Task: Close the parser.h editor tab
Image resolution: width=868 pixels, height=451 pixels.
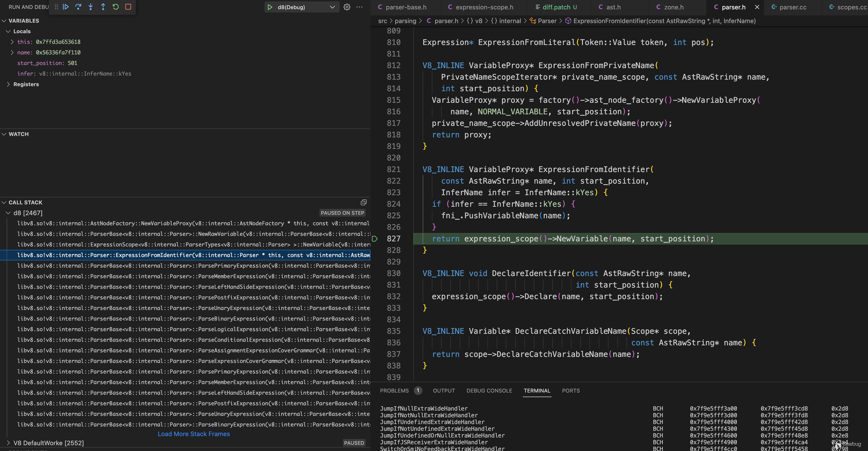Action: pos(757,7)
